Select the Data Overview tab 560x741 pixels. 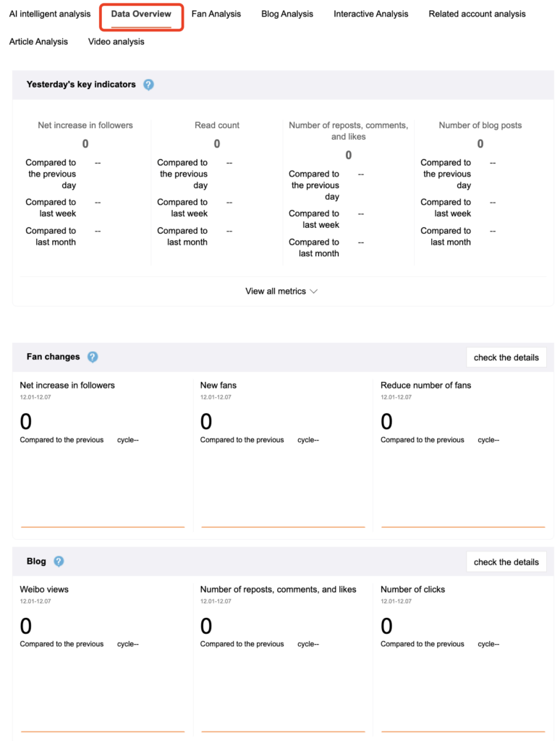141,14
